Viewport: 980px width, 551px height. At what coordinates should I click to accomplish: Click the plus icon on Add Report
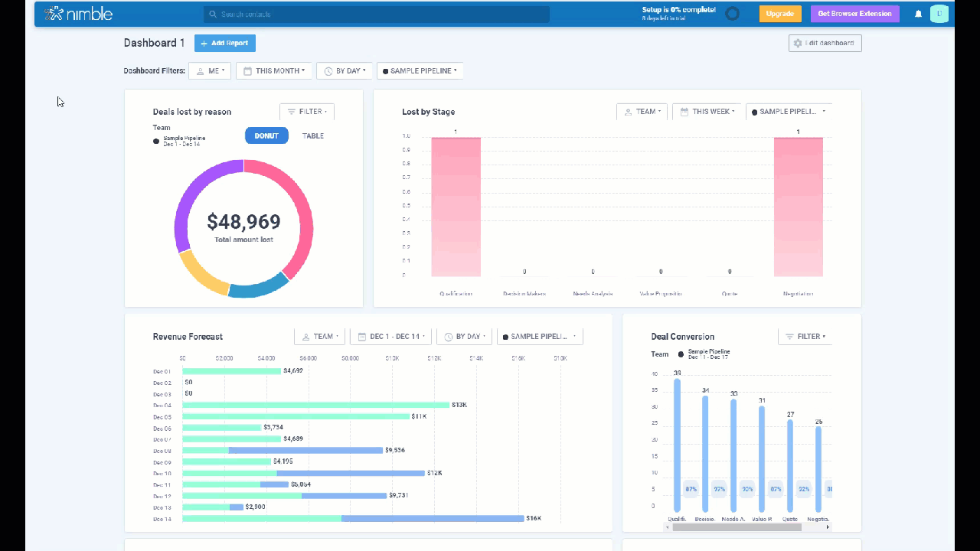[204, 44]
